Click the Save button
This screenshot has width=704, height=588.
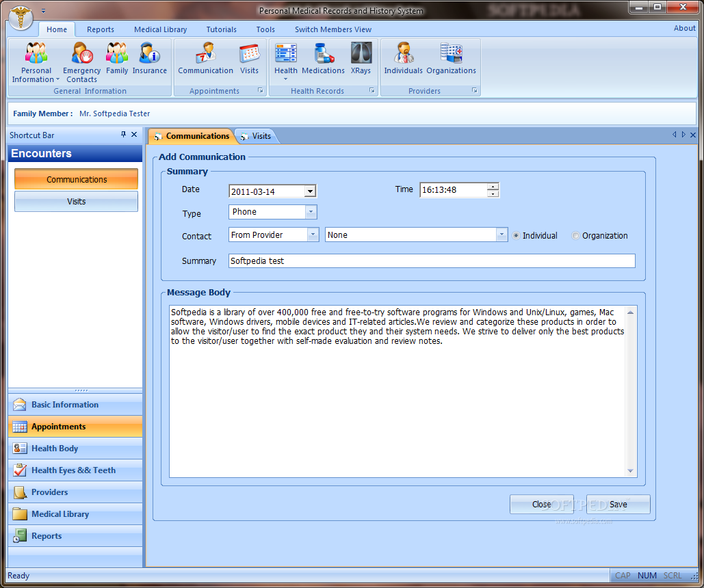(x=618, y=504)
